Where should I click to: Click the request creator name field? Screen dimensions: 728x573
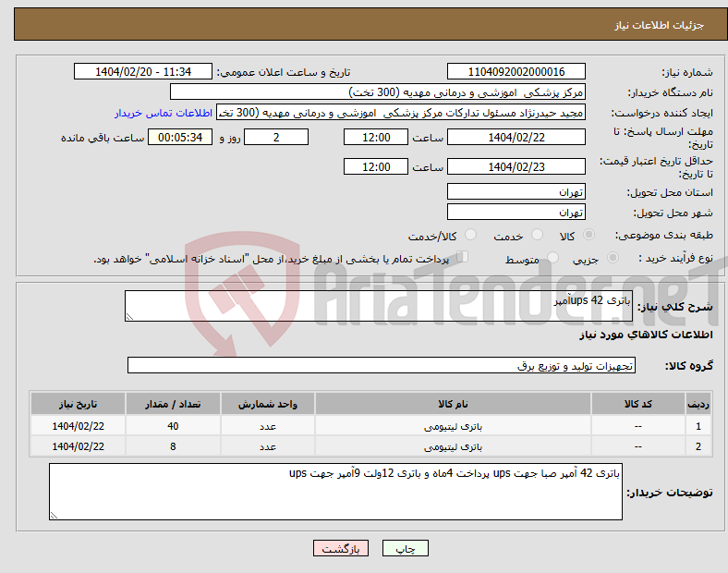[401, 113]
